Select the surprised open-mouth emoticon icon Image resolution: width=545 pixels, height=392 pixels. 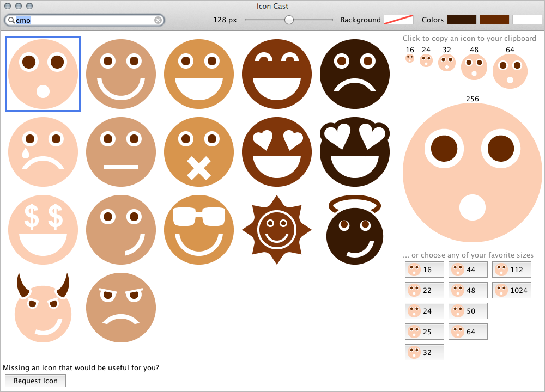(43, 74)
